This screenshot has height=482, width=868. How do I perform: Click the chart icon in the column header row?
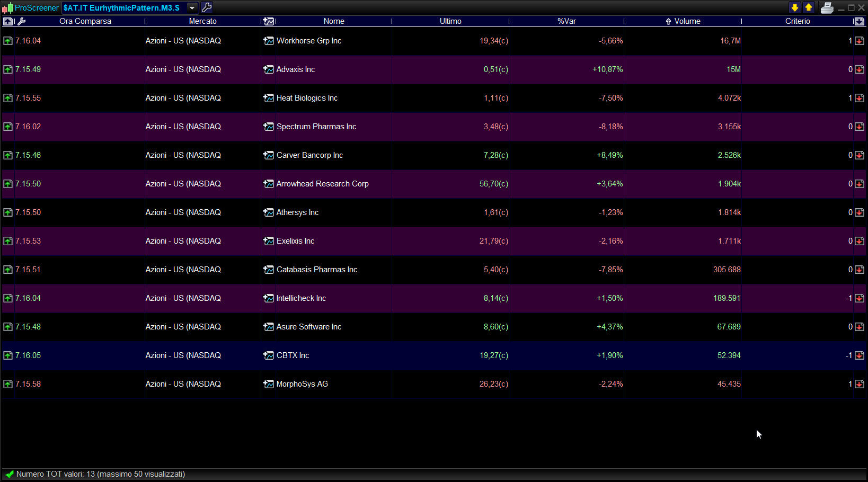pos(269,21)
